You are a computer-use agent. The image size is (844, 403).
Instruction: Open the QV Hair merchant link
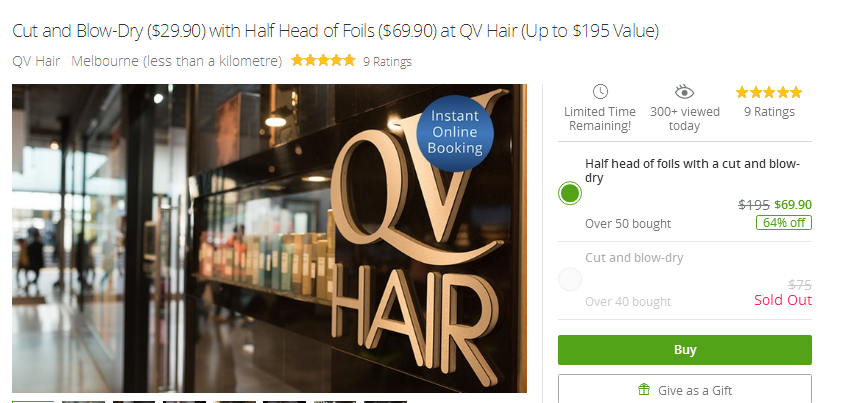coord(36,61)
